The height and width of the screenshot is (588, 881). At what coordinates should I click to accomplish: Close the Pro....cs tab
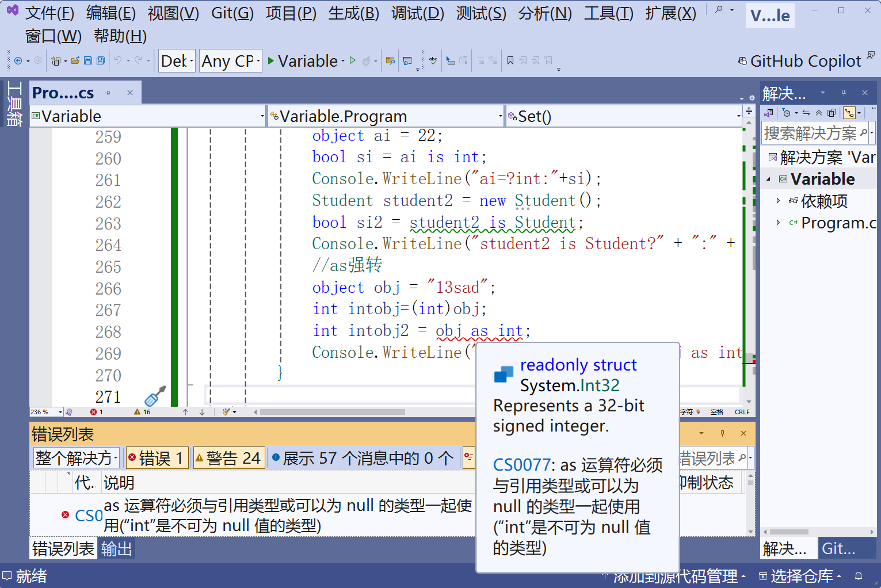coord(130,93)
